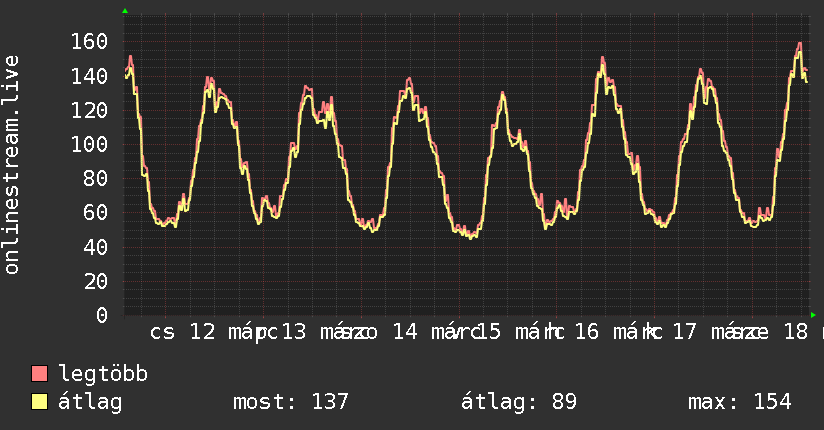Image resolution: width=824 pixels, height=430 pixels.
Task: Click the 140 y-axis label
Action: pyautogui.click(x=89, y=76)
